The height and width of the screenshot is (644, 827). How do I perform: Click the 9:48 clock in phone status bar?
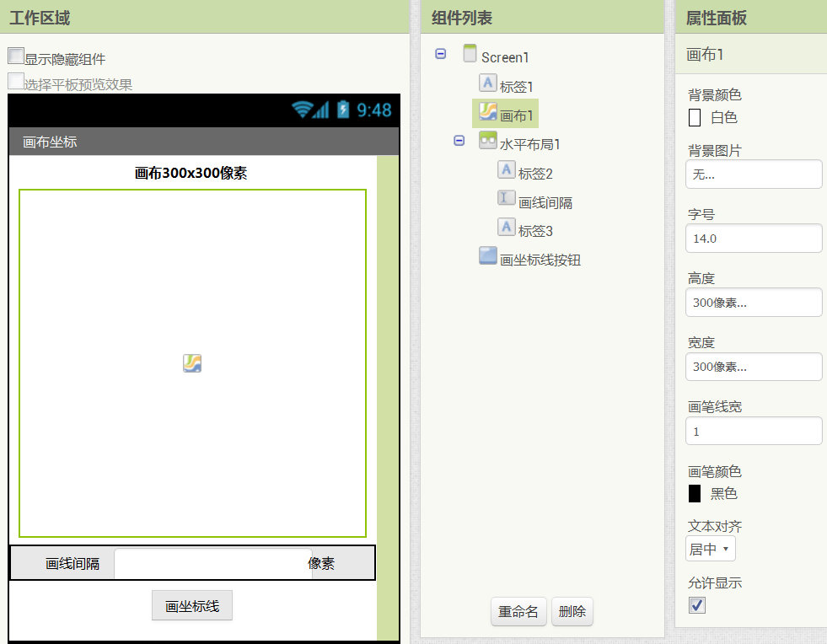(374, 110)
